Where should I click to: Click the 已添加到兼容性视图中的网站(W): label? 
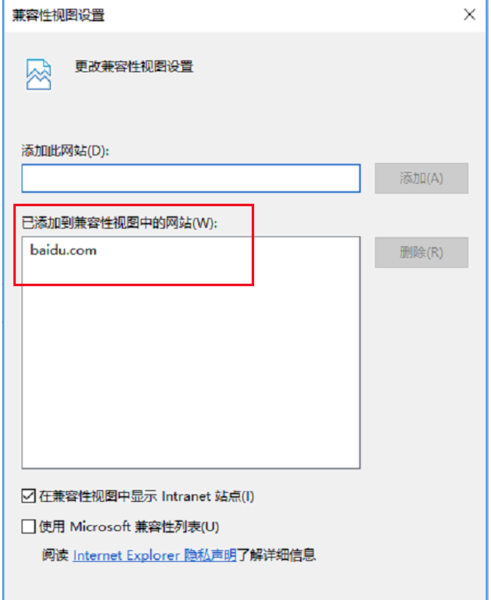(x=119, y=223)
